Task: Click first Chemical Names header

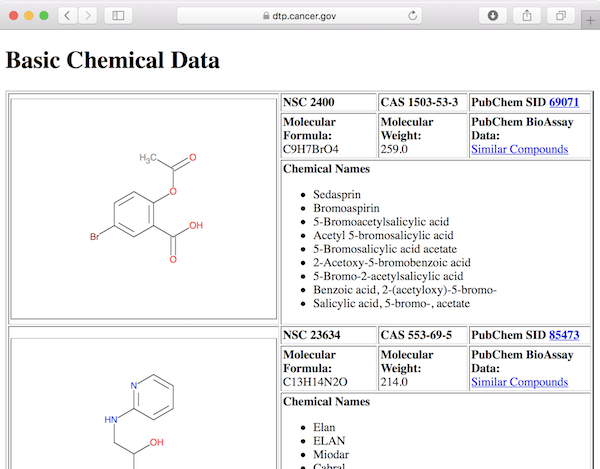Action: point(326,169)
